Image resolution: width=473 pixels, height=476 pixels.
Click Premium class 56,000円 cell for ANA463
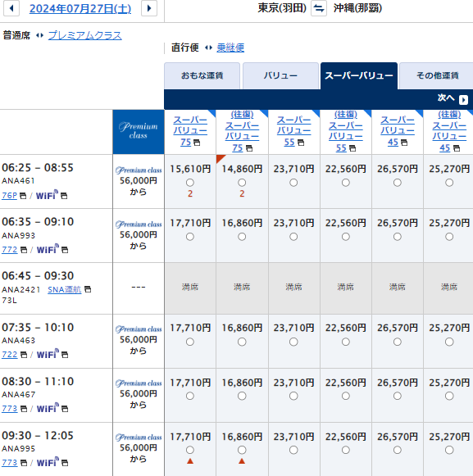139,341
